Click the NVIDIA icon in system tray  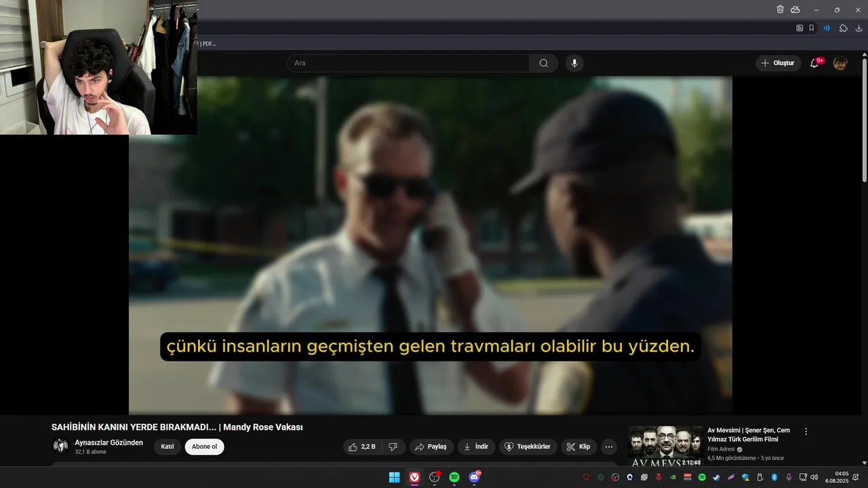(673, 477)
